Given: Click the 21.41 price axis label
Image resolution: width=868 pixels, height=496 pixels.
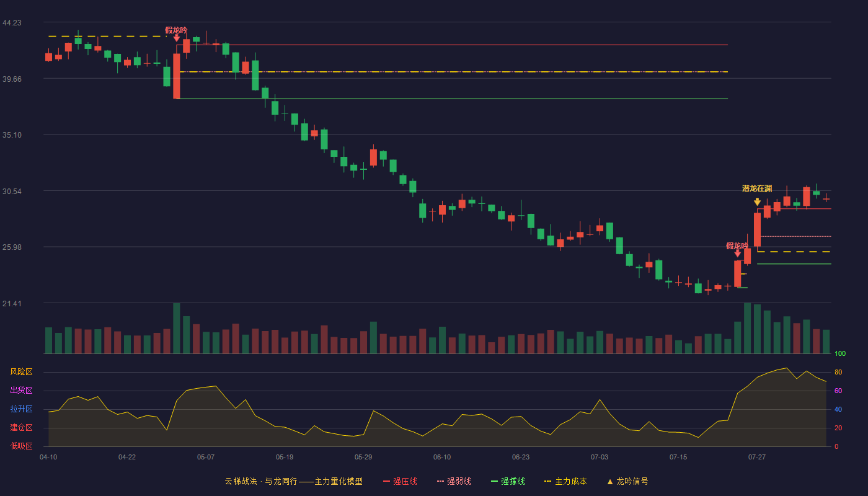Looking at the screenshot, I should (x=12, y=304).
